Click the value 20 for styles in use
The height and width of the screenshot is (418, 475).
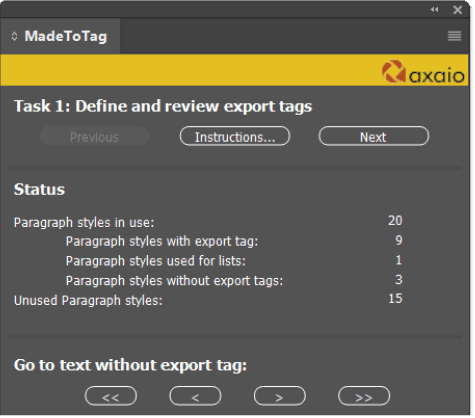(395, 221)
